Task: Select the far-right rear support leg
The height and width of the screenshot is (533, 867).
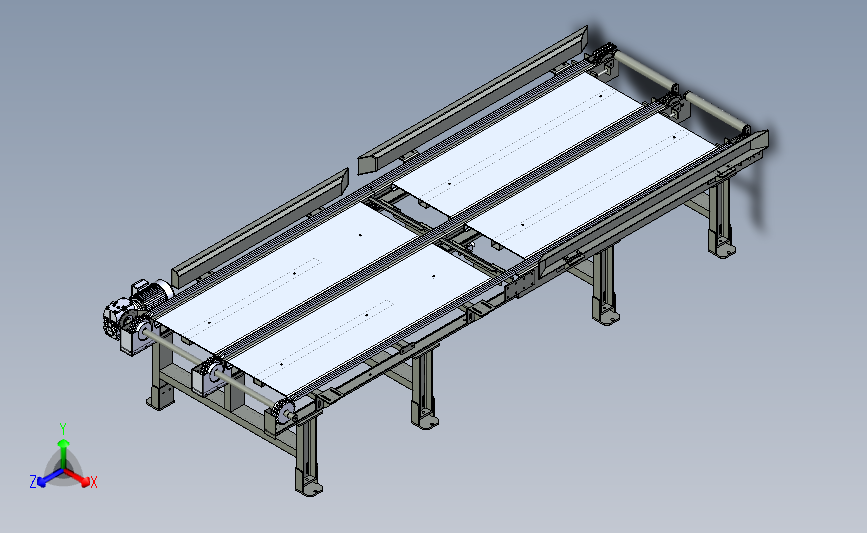Action: click(721, 218)
